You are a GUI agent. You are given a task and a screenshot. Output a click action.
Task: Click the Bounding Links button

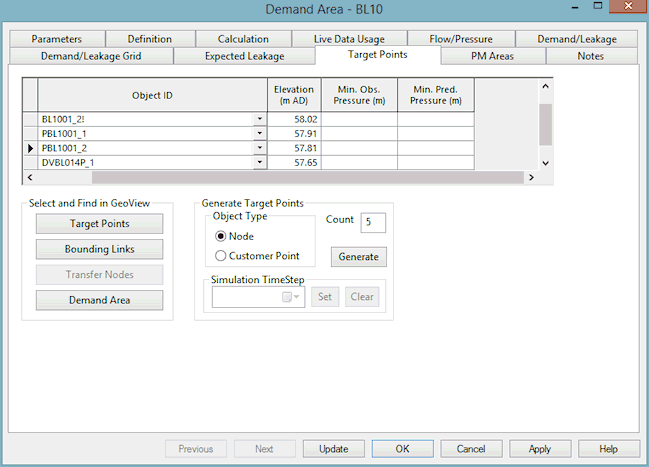[99, 249]
